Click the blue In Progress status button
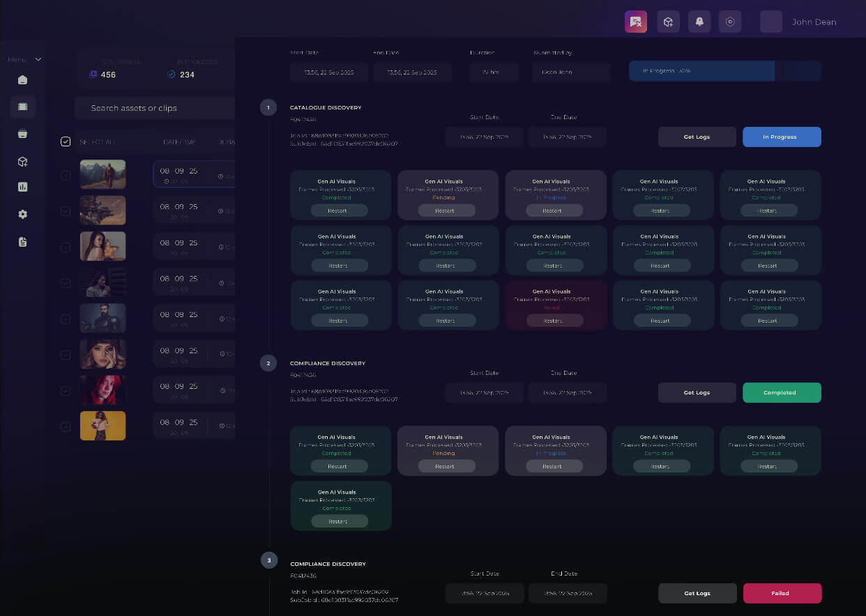This screenshot has width=866, height=616. coord(782,137)
